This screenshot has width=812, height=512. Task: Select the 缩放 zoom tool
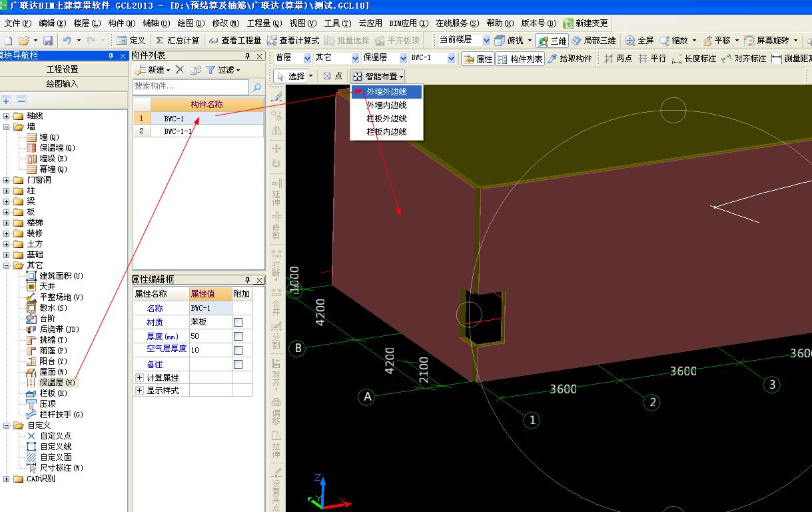[674, 41]
